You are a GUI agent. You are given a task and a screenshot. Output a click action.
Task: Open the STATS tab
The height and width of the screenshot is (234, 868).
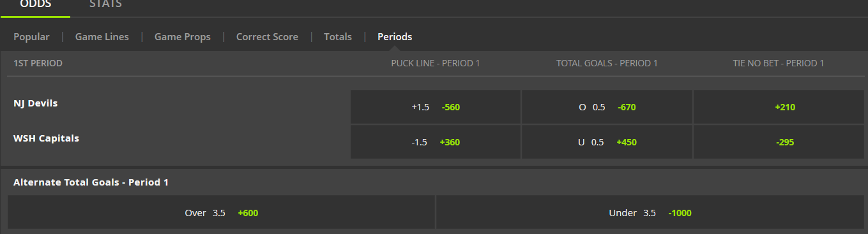105,4
